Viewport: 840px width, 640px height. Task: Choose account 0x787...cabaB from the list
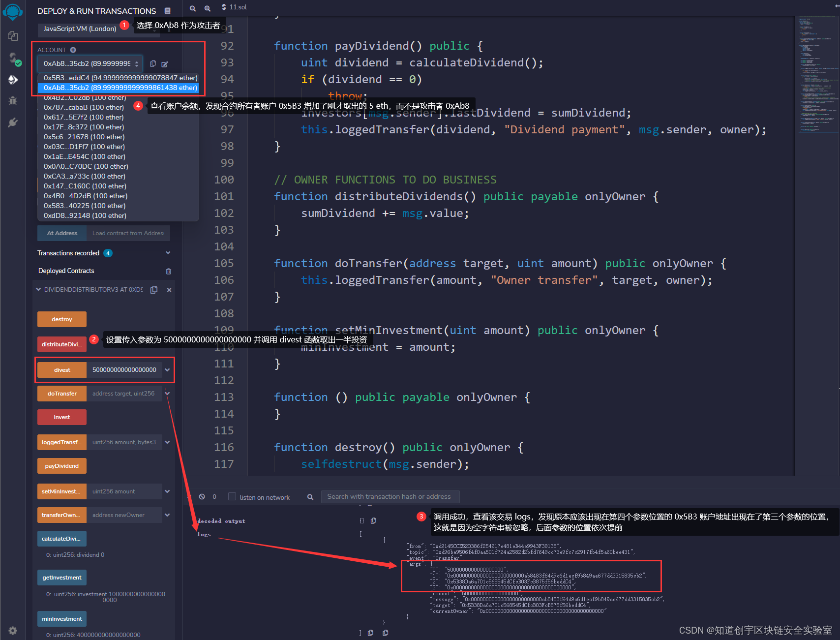click(118, 107)
